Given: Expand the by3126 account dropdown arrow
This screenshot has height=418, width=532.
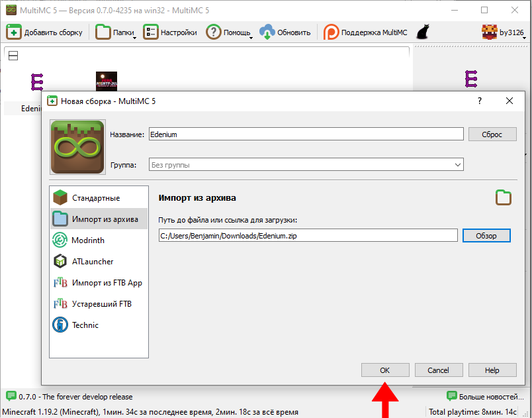Looking at the screenshot, I should click(524, 38).
